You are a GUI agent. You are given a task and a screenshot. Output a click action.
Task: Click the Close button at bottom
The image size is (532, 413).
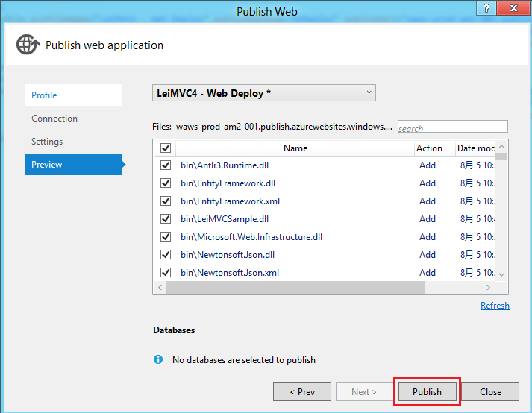(x=490, y=392)
